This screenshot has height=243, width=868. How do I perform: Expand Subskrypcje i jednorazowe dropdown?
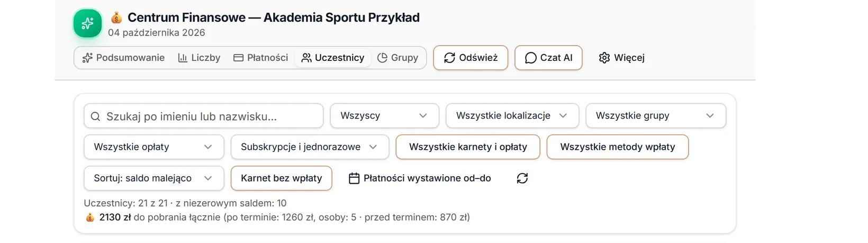(310, 147)
